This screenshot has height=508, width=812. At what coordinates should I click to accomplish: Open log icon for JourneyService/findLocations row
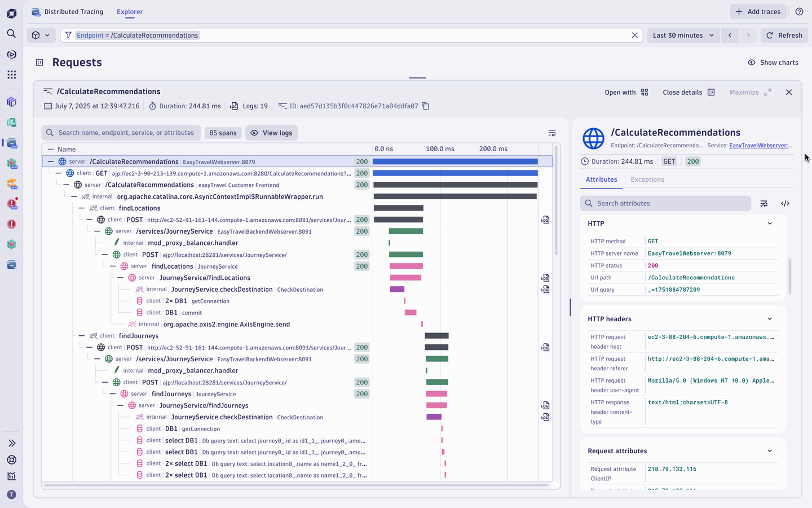click(545, 278)
